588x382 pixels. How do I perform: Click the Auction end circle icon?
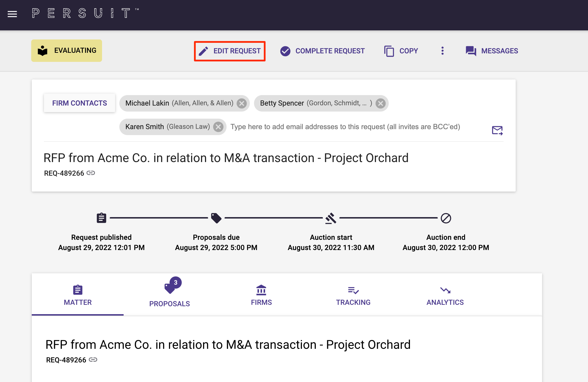(446, 218)
